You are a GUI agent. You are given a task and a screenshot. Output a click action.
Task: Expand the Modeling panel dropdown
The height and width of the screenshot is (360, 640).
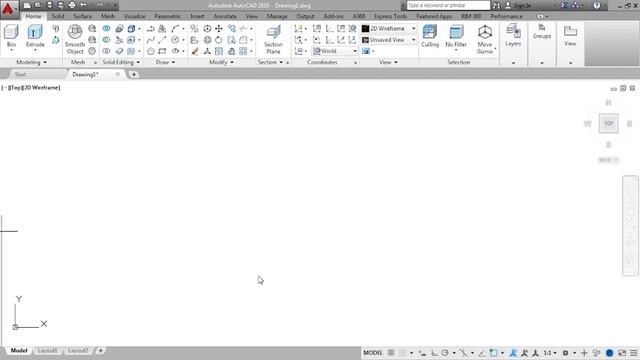[31, 62]
